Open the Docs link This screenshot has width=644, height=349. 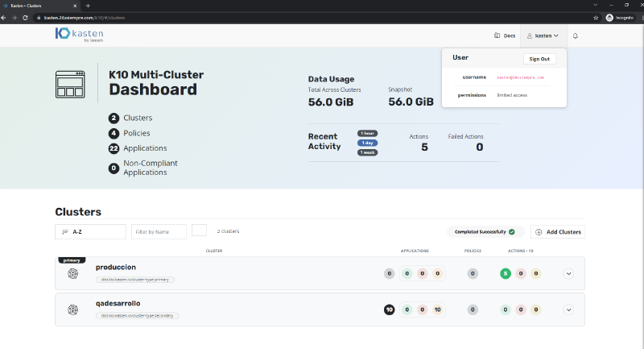point(505,35)
